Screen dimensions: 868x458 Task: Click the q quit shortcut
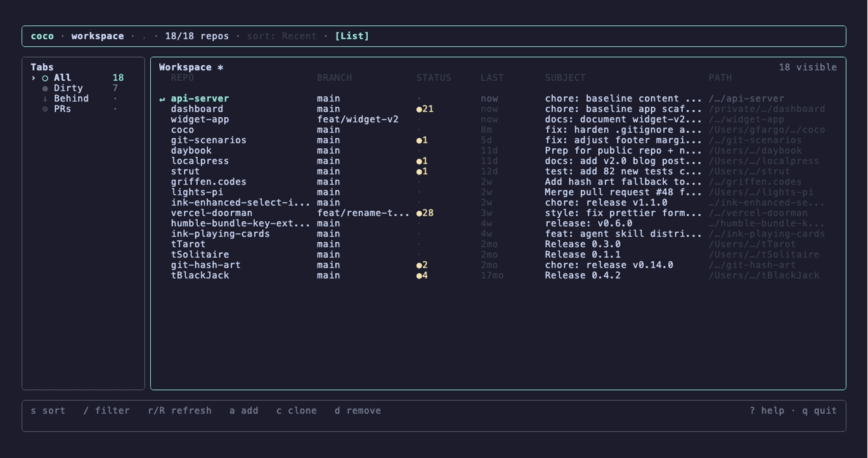coord(819,410)
